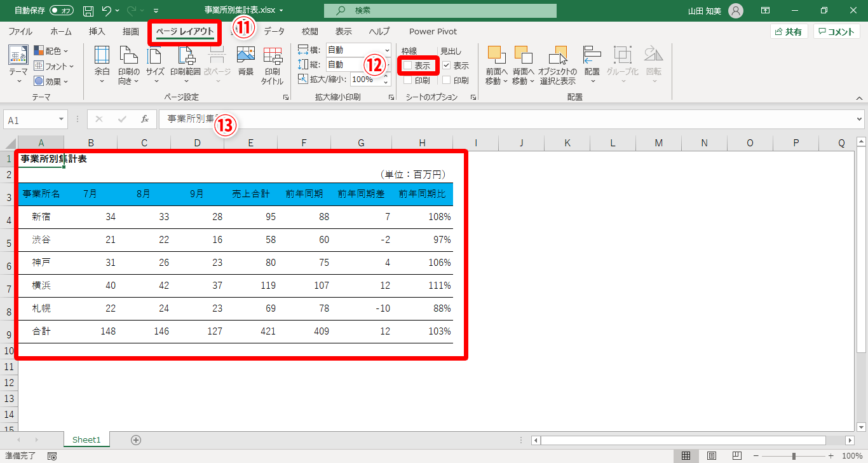
Task: Open the Orientation (印刷の向き) menu
Action: pyautogui.click(x=128, y=64)
